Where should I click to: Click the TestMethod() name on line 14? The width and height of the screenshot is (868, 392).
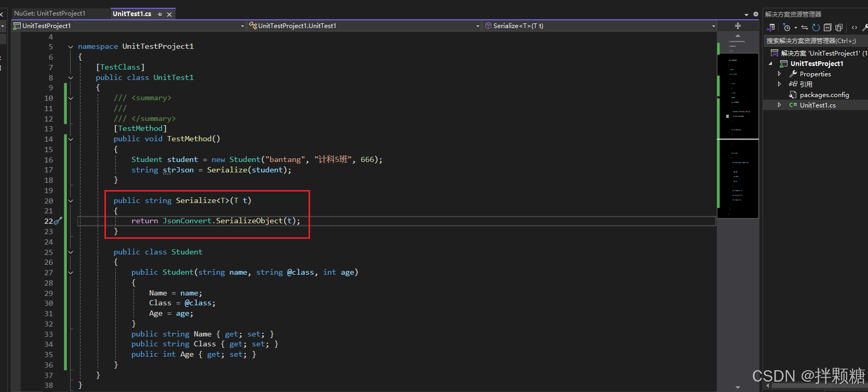(x=193, y=139)
